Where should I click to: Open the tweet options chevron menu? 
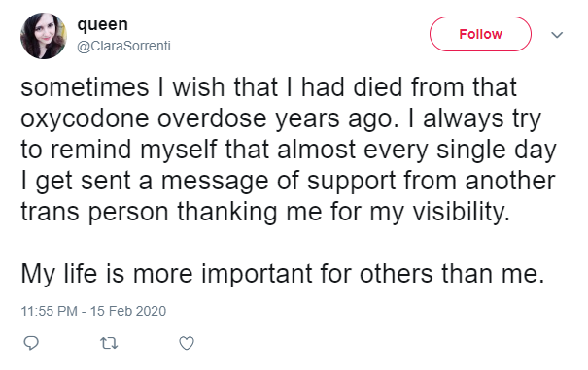click(557, 35)
